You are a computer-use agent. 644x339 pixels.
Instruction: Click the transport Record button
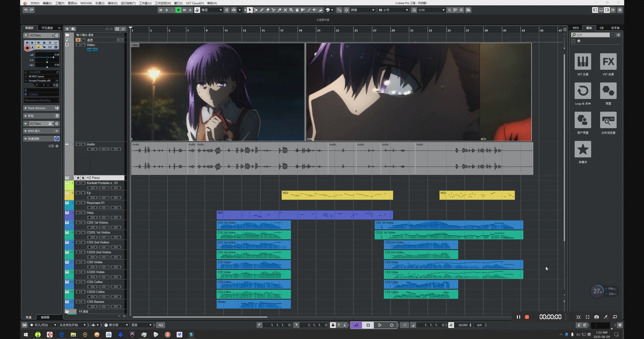[x=392, y=325]
